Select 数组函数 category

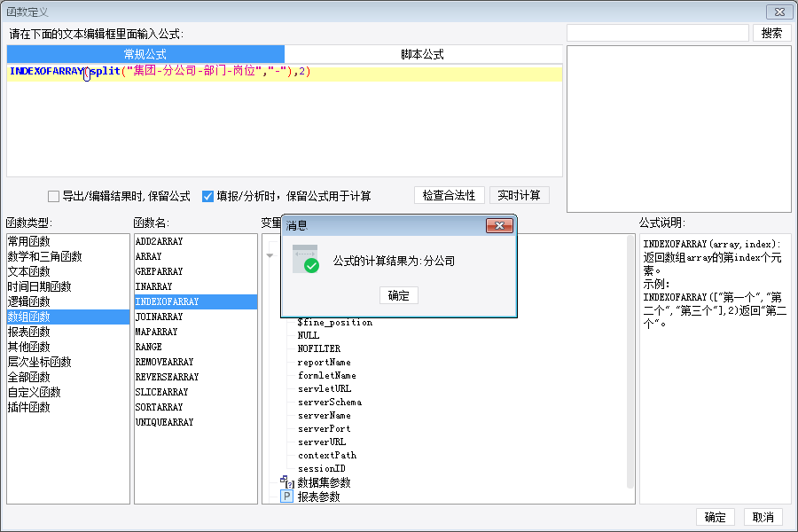coord(67,317)
